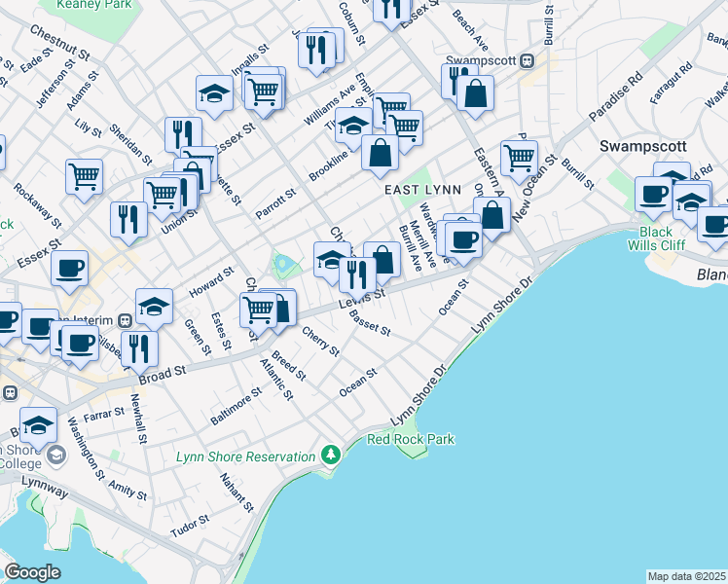This screenshot has width=728, height=584.
Task: Open the cafe marker left of Black Wills Cliff
Action: pos(653,198)
